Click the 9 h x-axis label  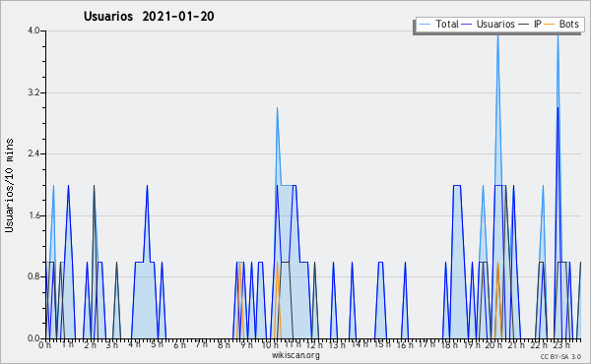[x=247, y=345]
